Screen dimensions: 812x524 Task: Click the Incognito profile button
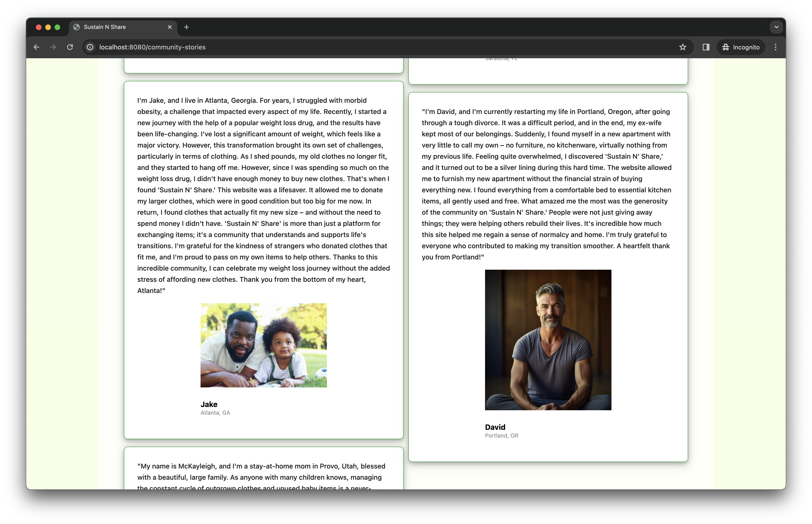tap(741, 47)
